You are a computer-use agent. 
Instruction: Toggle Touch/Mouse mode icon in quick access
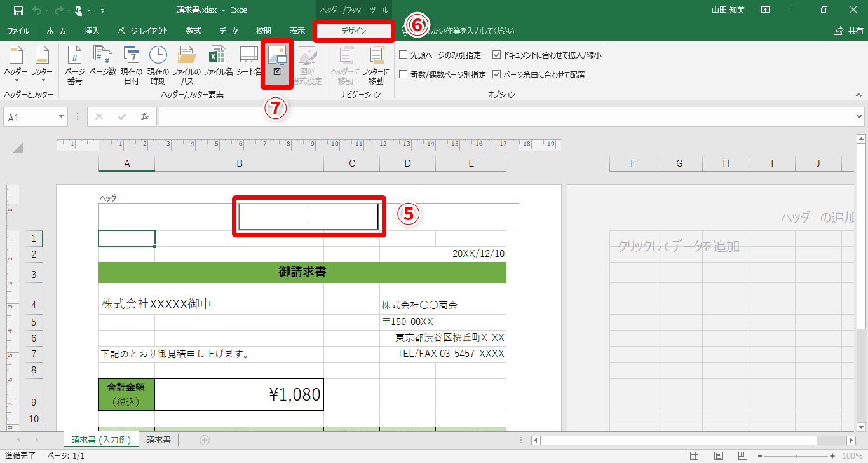(79, 10)
